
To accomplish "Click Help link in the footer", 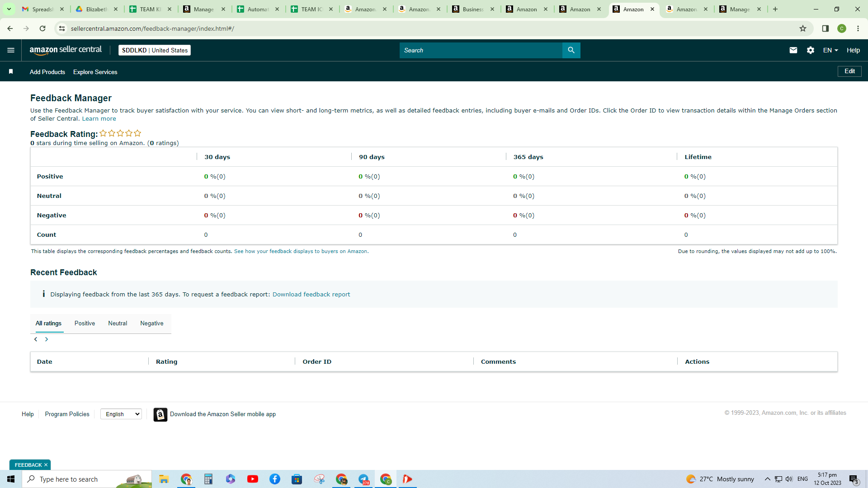I will tap(28, 414).
